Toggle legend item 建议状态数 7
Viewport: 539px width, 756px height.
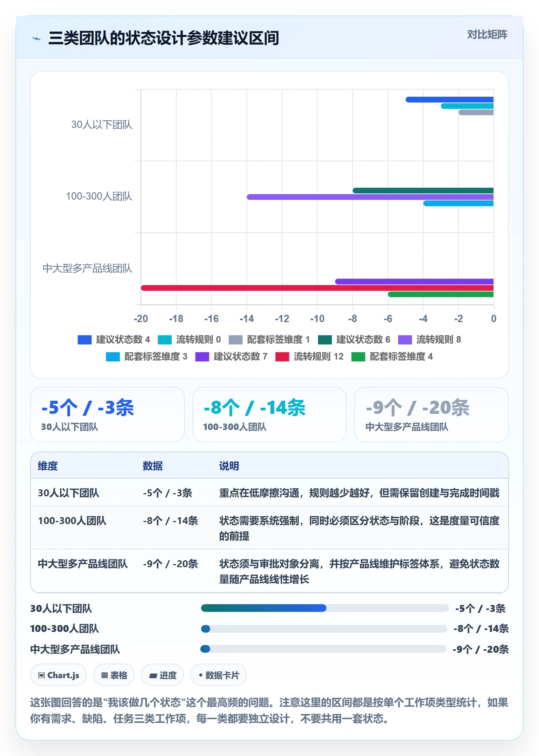tap(231, 356)
